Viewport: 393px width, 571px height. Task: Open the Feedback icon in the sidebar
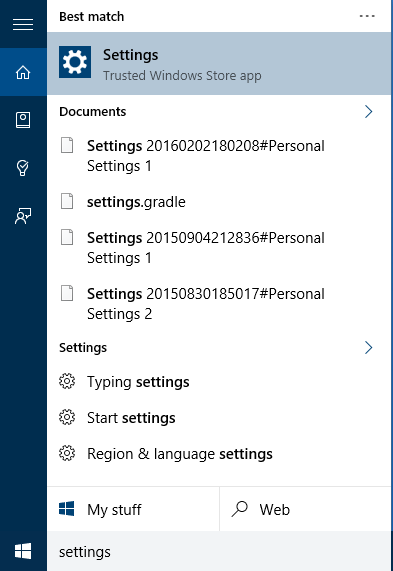[23, 216]
